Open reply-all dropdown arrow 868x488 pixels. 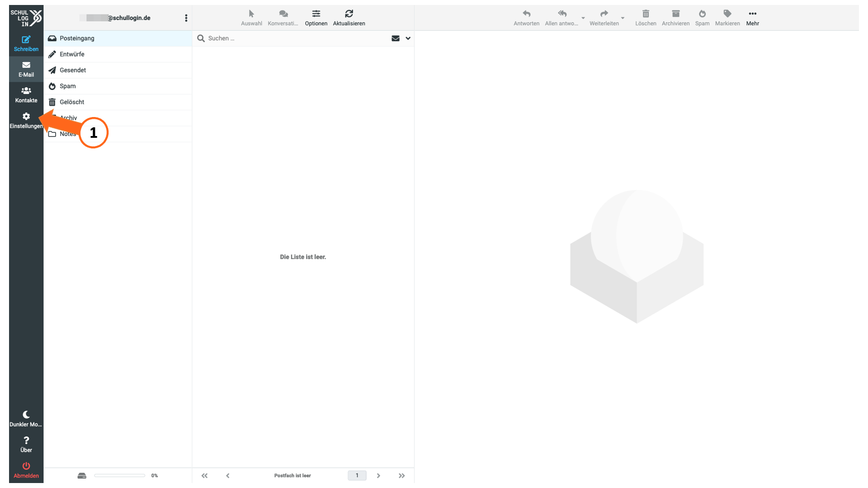pos(583,18)
